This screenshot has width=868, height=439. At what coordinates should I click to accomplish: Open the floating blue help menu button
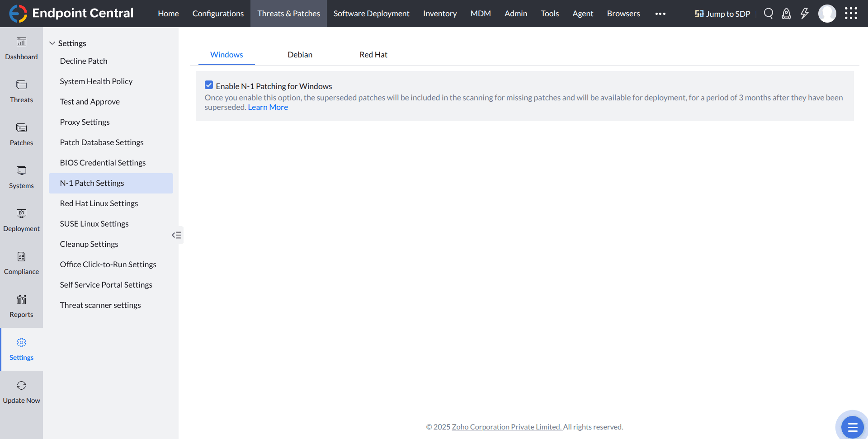tap(853, 427)
